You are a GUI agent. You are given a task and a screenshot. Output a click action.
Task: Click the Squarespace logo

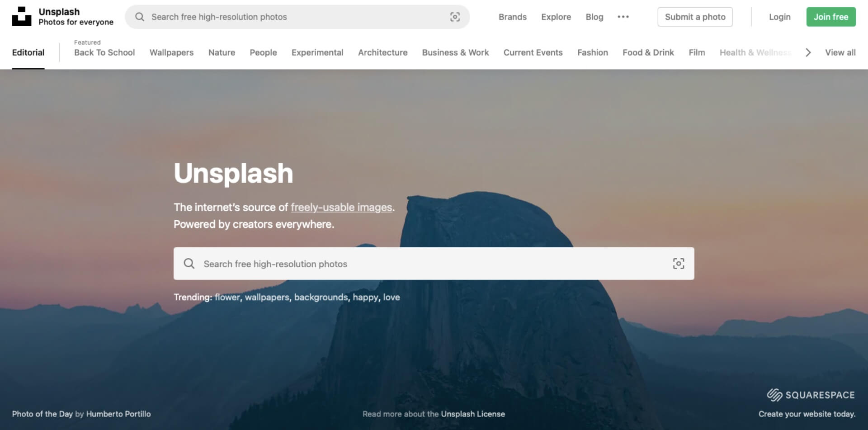coord(811,395)
